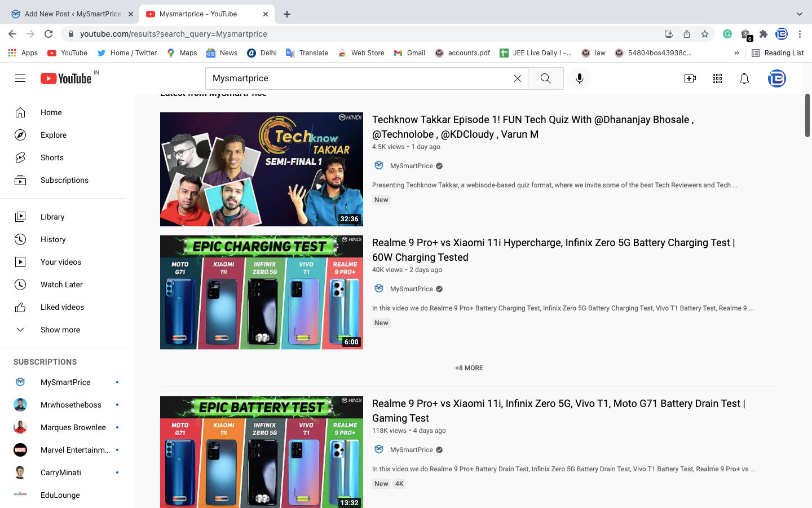Bookmark this page with star
This screenshot has width=812, height=508.
pyautogui.click(x=705, y=34)
